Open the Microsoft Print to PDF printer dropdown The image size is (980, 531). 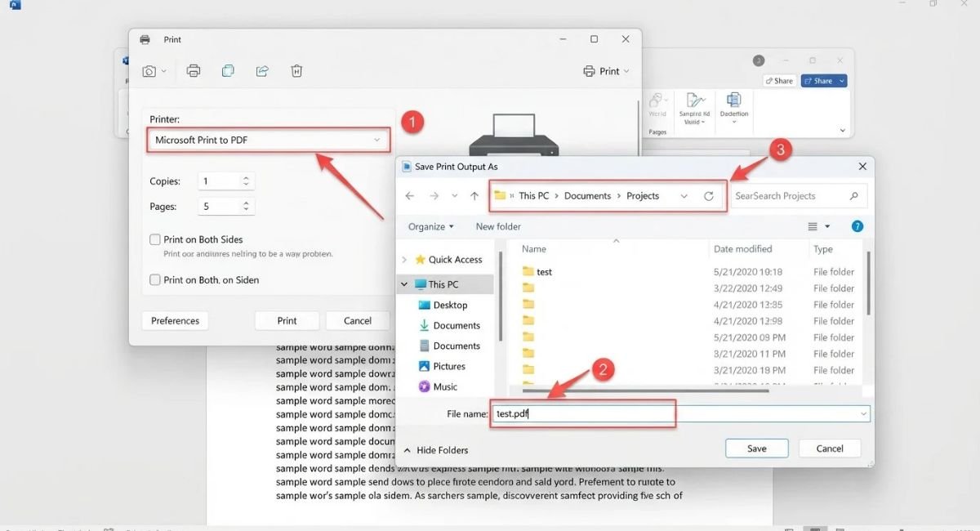point(268,140)
